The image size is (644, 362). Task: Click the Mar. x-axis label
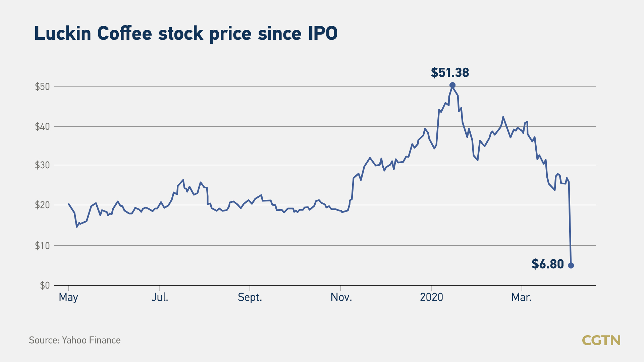(x=521, y=297)
